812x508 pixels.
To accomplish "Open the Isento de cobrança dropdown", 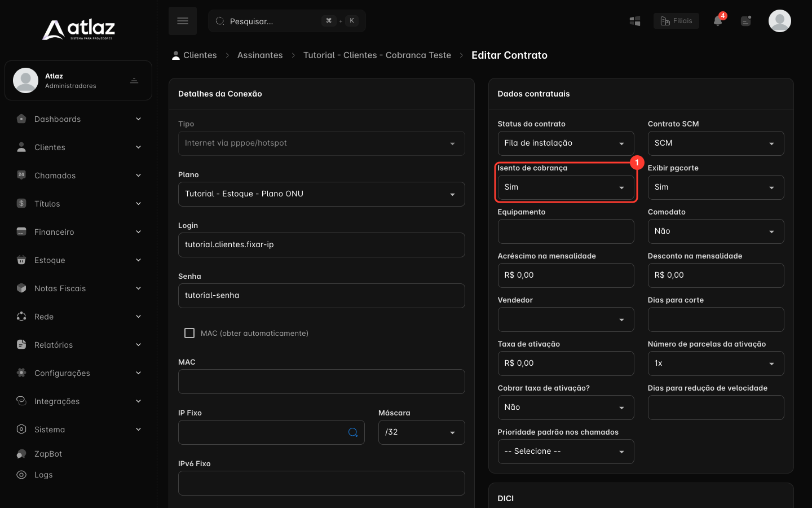I will (566, 187).
